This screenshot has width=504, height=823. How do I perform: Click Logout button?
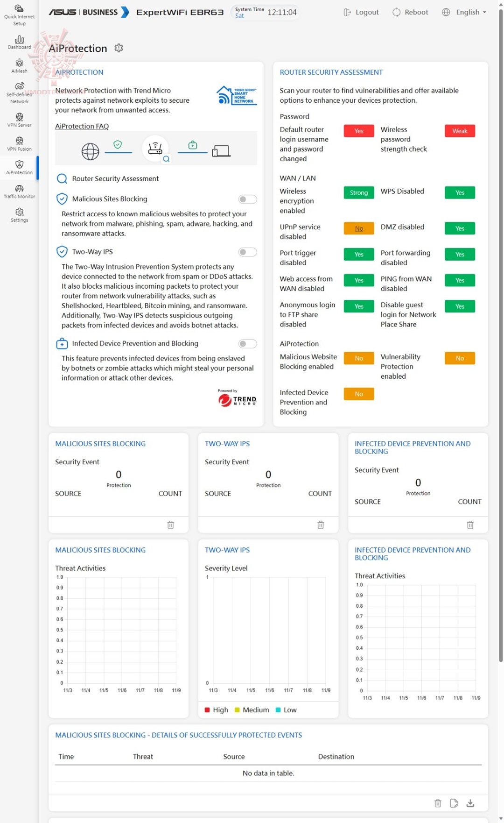pyautogui.click(x=361, y=12)
